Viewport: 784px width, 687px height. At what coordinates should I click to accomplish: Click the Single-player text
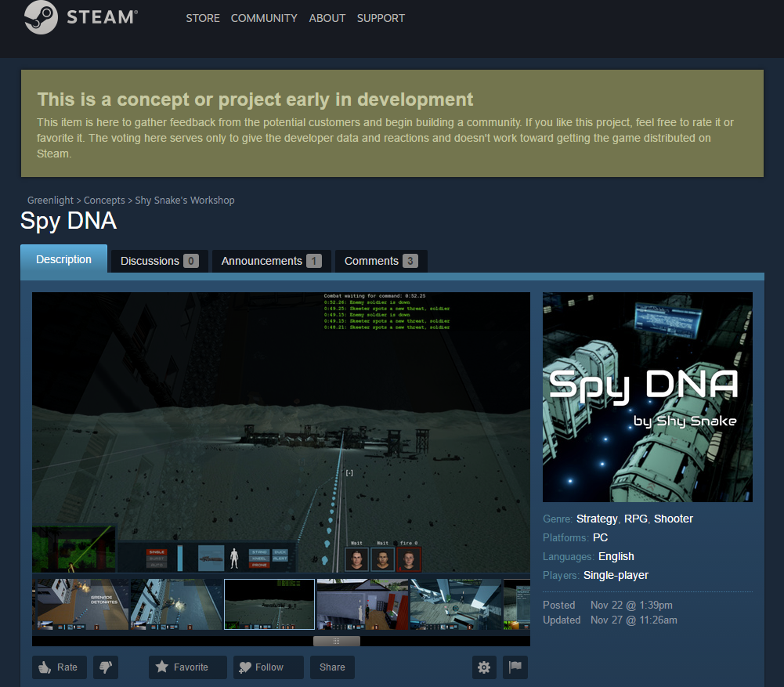point(616,575)
